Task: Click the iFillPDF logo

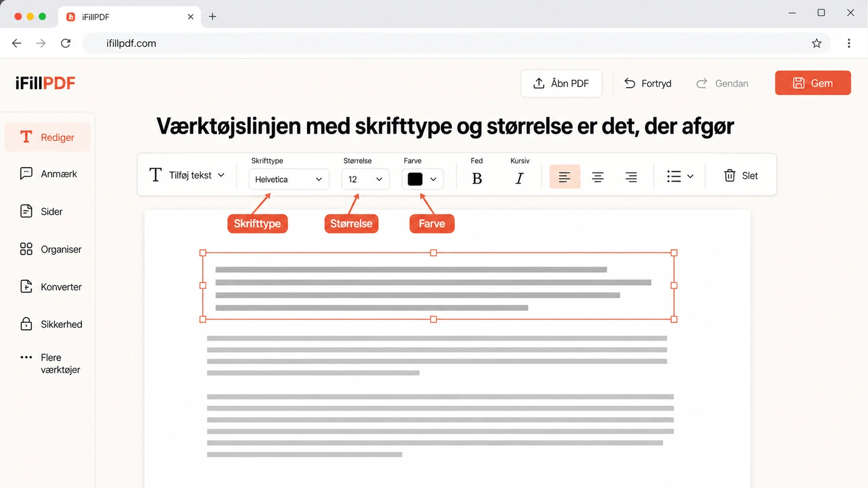Action: (46, 83)
